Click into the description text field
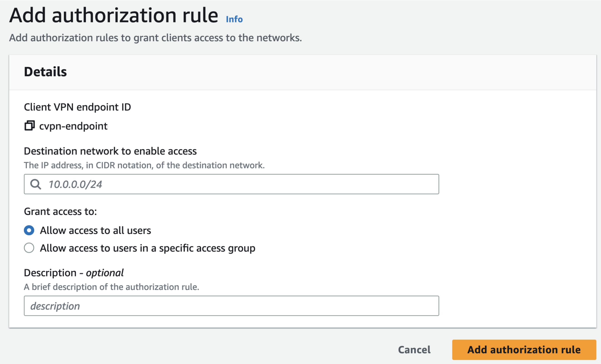601x364 pixels. pos(231,306)
